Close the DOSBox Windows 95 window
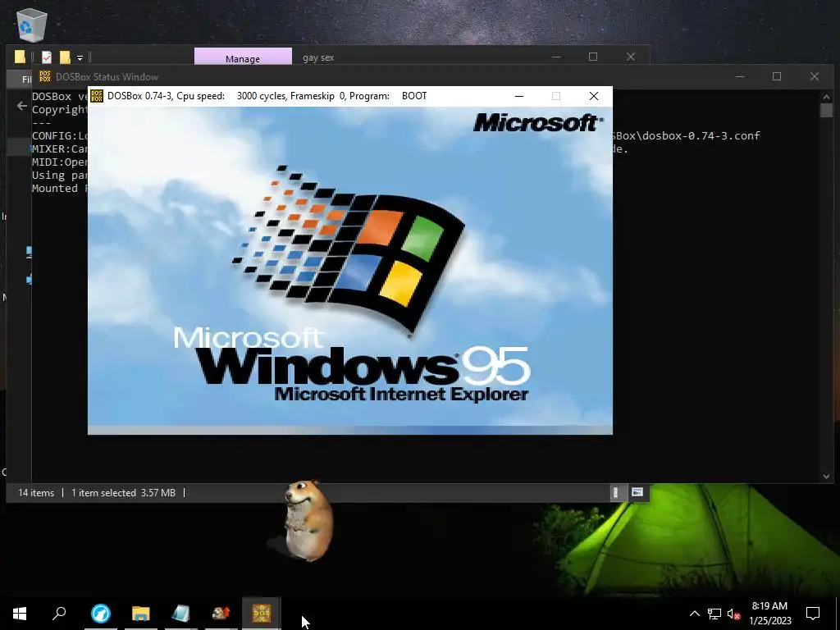Viewport: 840px width, 630px height. tap(594, 96)
